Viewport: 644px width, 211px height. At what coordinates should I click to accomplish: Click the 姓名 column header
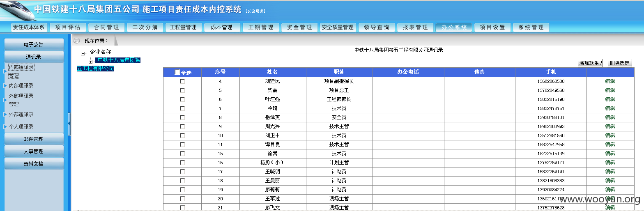pyautogui.click(x=273, y=72)
